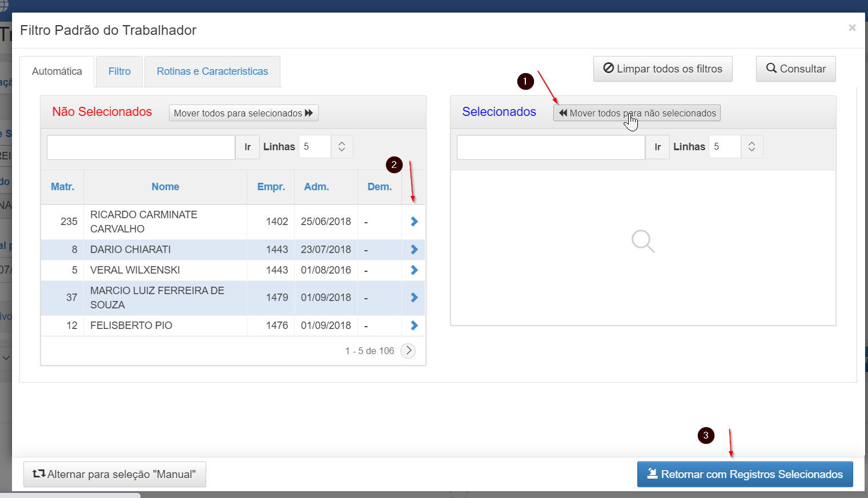
Task: Adjust Linhas stepper in Selecionados panel
Action: (x=752, y=147)
